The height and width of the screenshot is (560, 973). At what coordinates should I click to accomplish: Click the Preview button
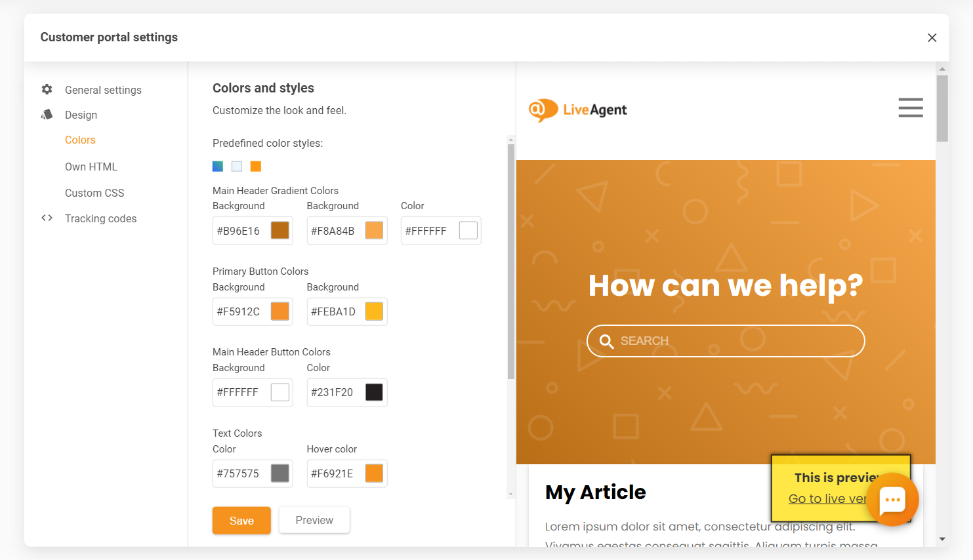click(x=314, y=520)
